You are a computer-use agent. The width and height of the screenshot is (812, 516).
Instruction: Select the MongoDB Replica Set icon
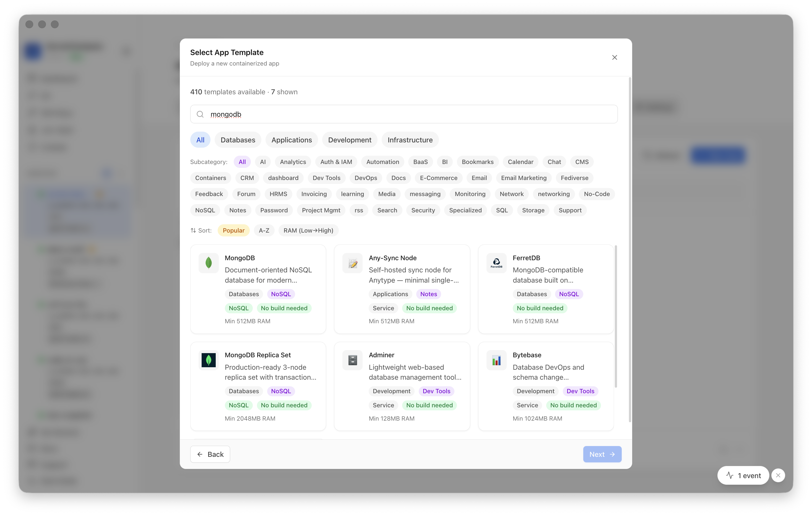(209, 360)
